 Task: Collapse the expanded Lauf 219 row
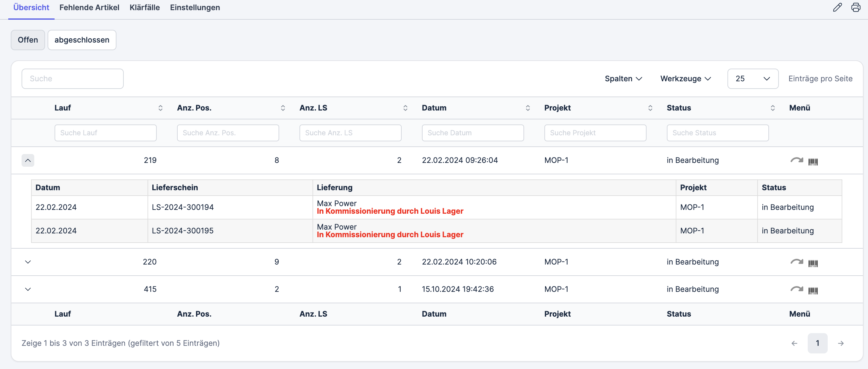pyautogui.click(x=28, y=160)
